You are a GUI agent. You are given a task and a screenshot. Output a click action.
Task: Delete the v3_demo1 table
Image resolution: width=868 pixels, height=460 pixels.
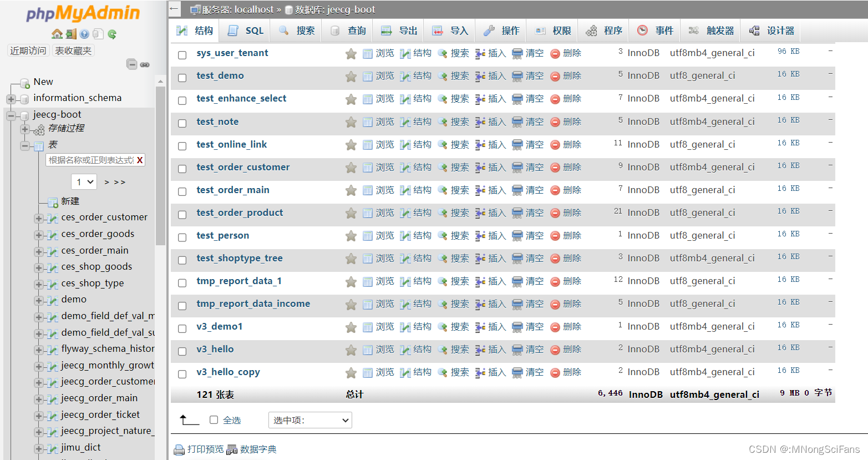(572, 326)
